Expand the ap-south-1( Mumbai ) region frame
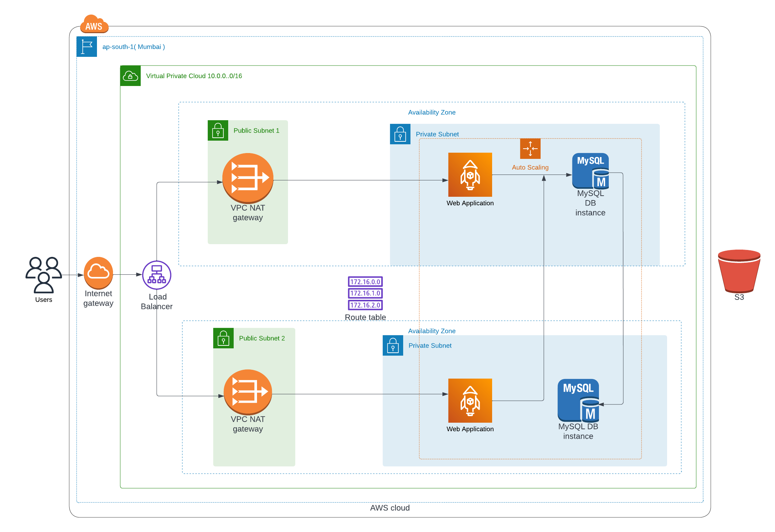Screen dimensions: 775x532 [x=87, y=47]
